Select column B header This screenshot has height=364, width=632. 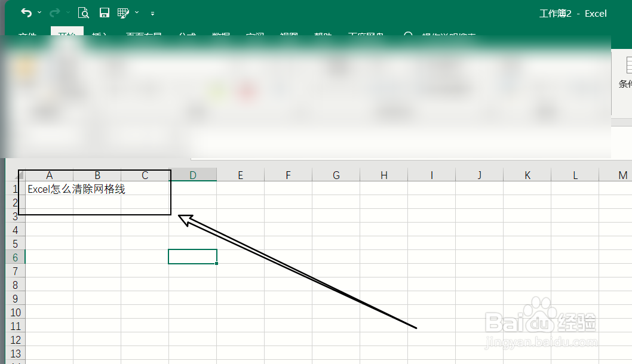97,175
